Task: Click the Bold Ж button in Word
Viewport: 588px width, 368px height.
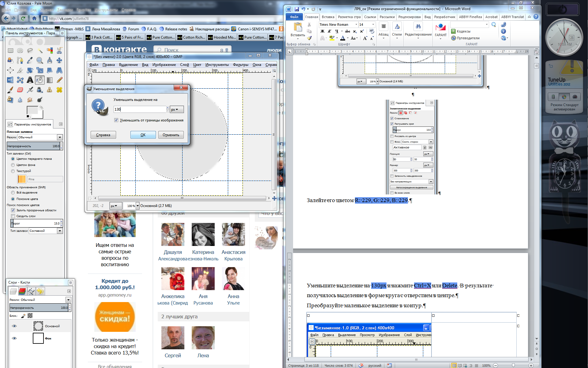Action: [x=322, y=31]
